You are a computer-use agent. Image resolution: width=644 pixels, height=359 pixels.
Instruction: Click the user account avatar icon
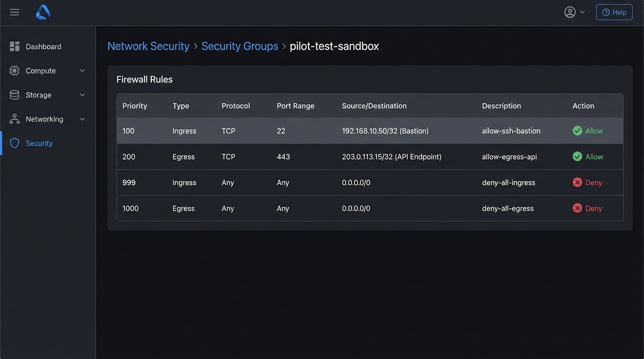569,12
